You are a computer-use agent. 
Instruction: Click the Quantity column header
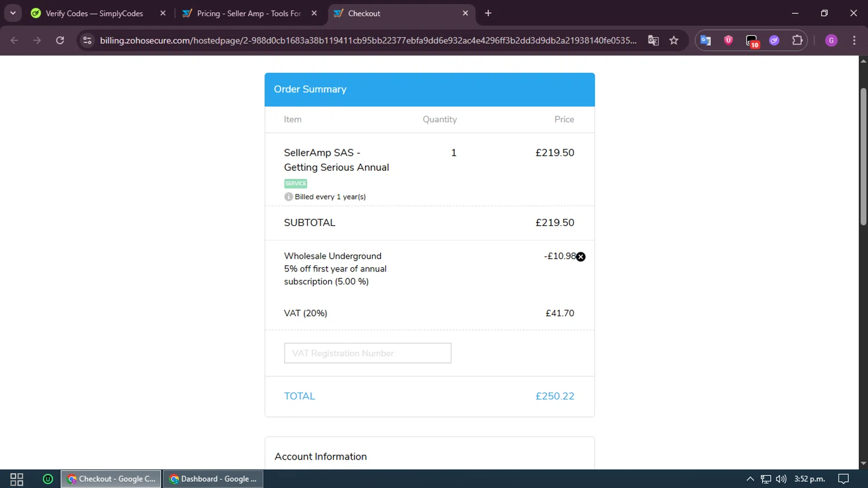point(440,120)
